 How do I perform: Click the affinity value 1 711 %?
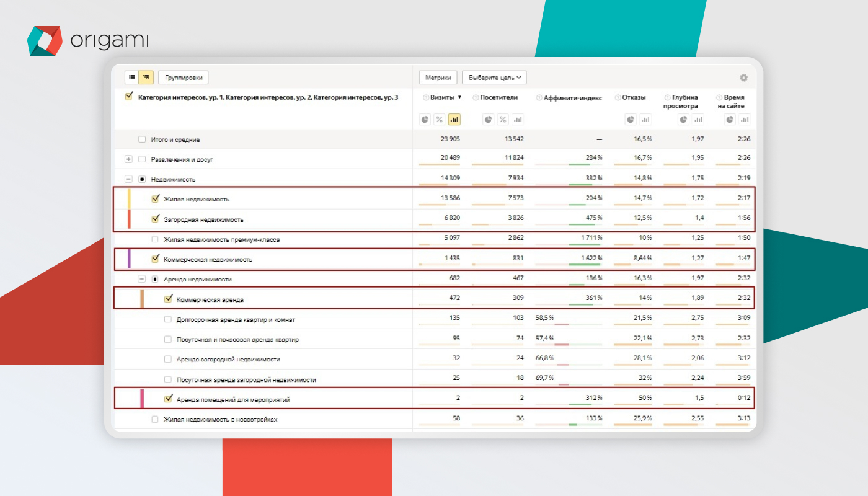pos(591,238)
